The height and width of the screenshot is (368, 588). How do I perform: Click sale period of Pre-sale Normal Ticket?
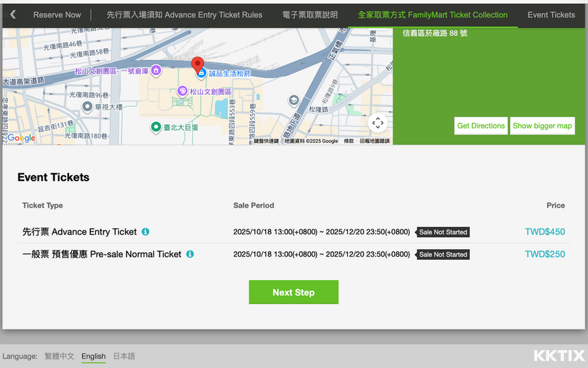322,255
